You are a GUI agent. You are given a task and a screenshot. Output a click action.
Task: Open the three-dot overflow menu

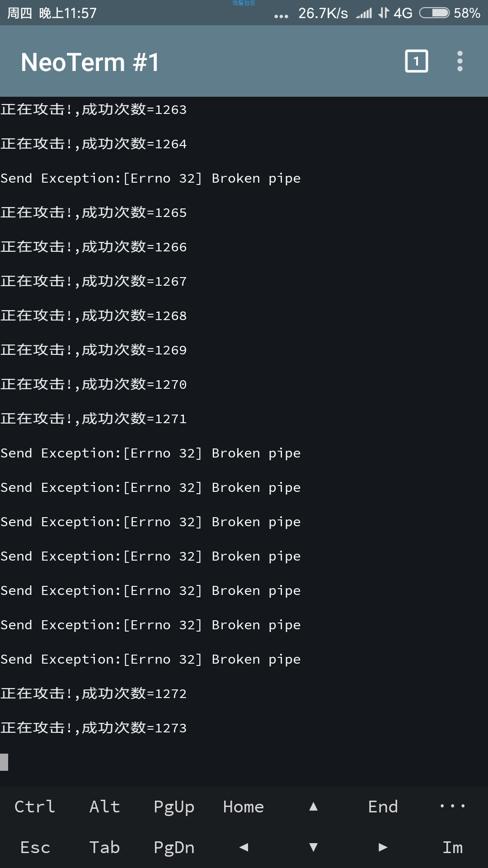(460, 61)
